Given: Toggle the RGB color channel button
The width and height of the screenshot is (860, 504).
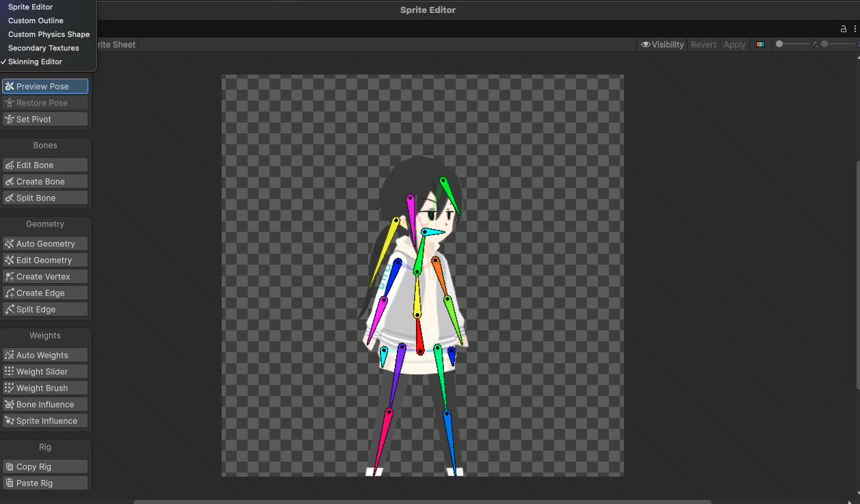Looking at the screenshot, I should [760, 44].
